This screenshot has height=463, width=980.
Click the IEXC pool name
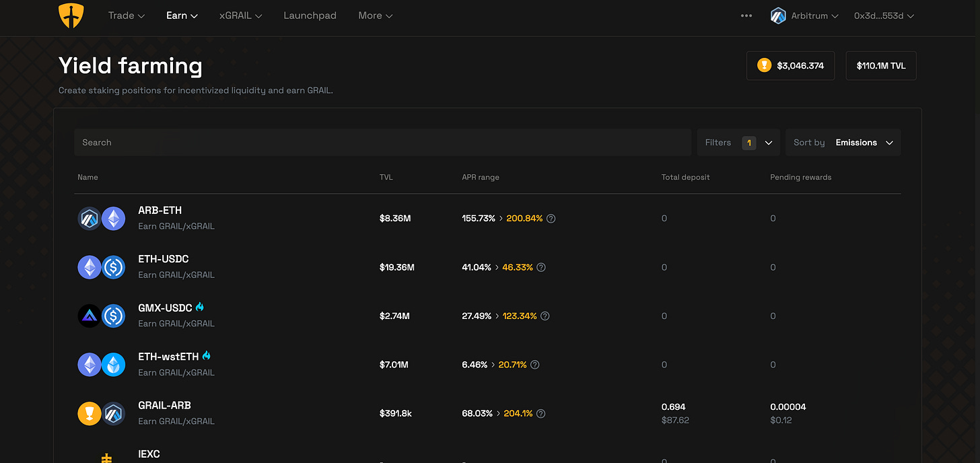pyautogui.click(x=149, y=454)
